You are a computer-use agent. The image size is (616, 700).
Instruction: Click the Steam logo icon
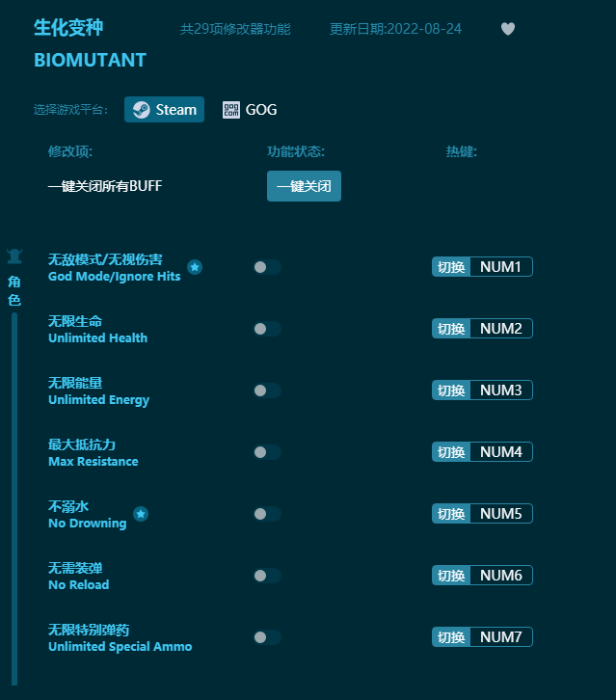tap(142, 109)
